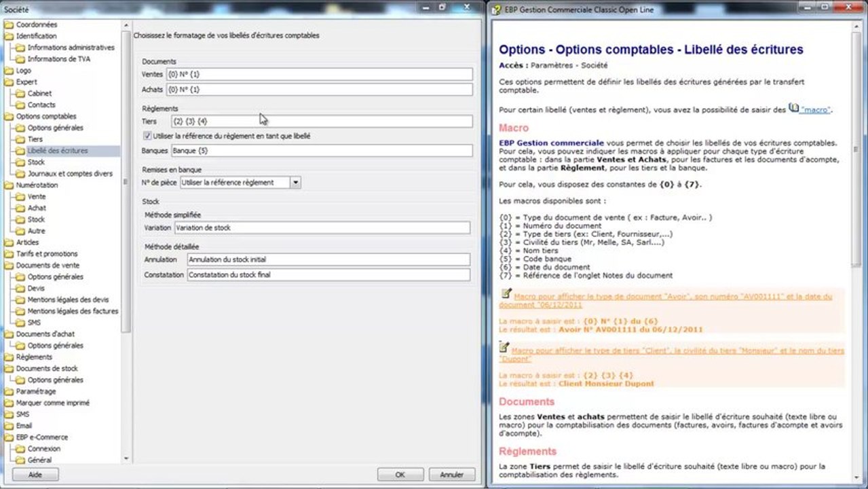Click the Identification folder icon
The height and width of the screenshot is (489, 868).
8,36
